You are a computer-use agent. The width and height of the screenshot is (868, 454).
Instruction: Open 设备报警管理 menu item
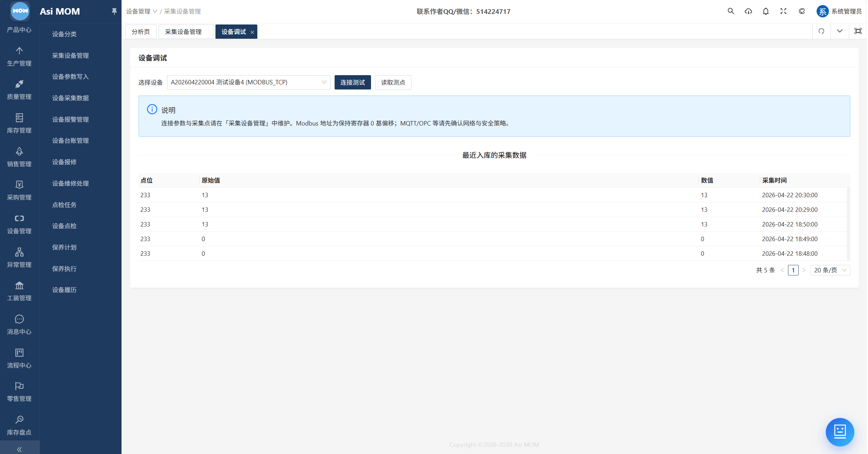click(70, 119)
